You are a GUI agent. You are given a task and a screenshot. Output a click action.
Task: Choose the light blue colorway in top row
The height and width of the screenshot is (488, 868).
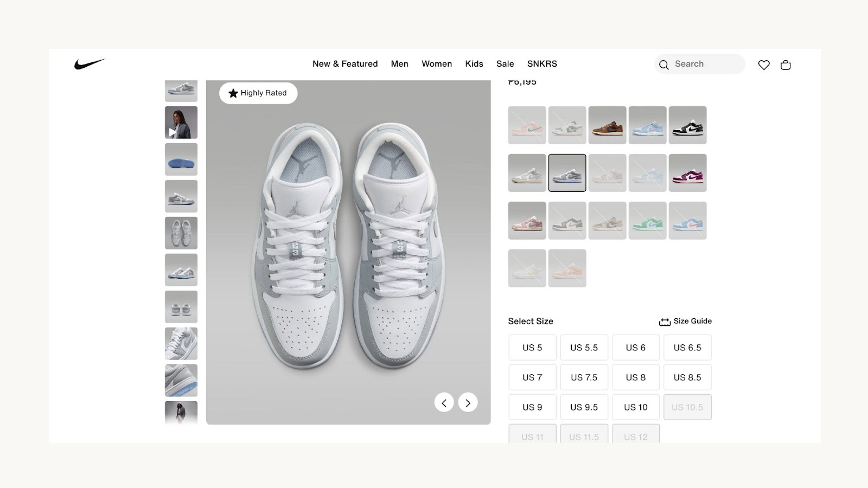pyautogui.click(x=648, y=125)
